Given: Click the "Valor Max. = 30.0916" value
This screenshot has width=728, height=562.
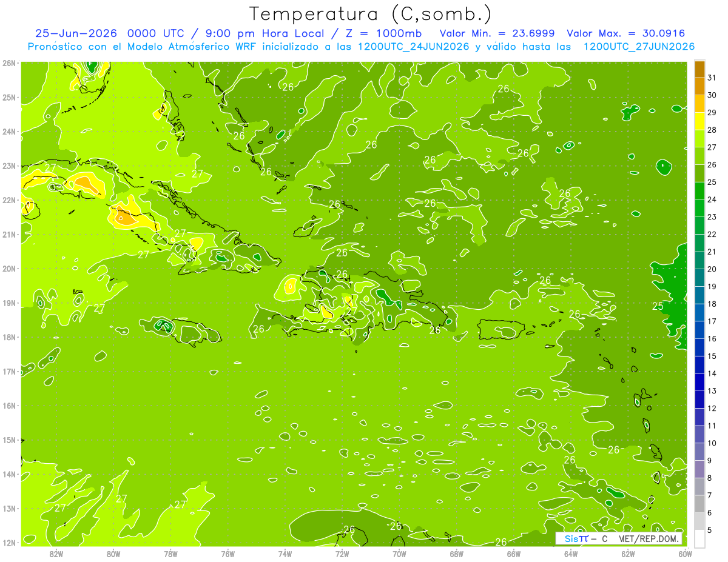Looking at the screenshot, I should pos(626,33).
